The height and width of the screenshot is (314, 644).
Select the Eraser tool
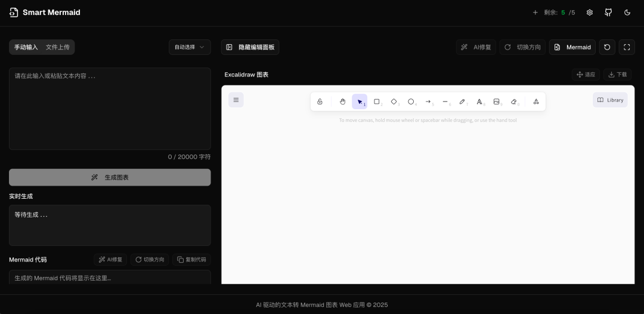pyautogui.click(x=513, y=101)
